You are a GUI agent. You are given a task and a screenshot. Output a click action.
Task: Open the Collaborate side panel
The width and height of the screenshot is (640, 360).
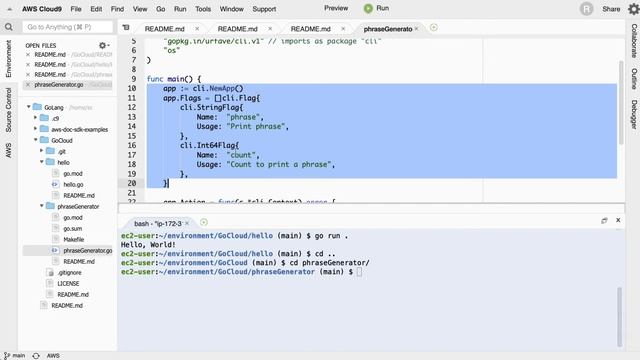click(x=634, y=40)
